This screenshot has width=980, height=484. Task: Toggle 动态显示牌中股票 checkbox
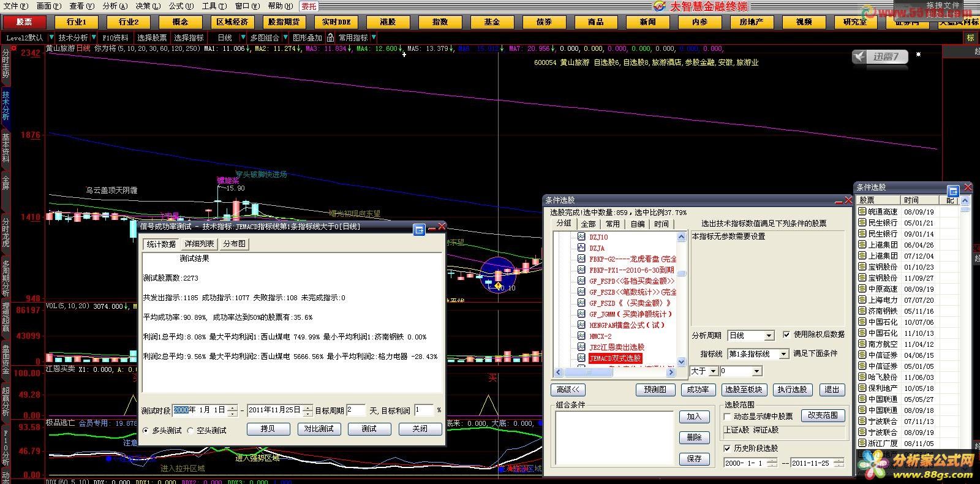click(x=728, y=417)
